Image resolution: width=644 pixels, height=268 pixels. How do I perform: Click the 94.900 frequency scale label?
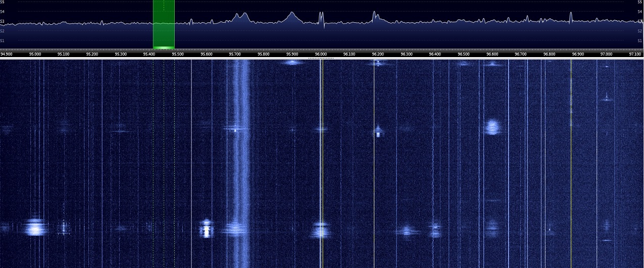[7, 54]
